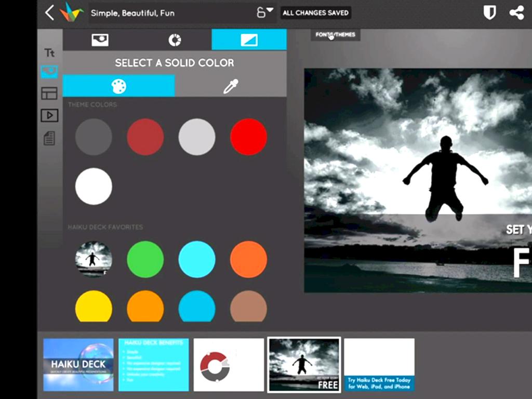Click the presentation title Simple, Beautiful, Fun
Screen dimensions: 532x399
[x=132, y=14]
